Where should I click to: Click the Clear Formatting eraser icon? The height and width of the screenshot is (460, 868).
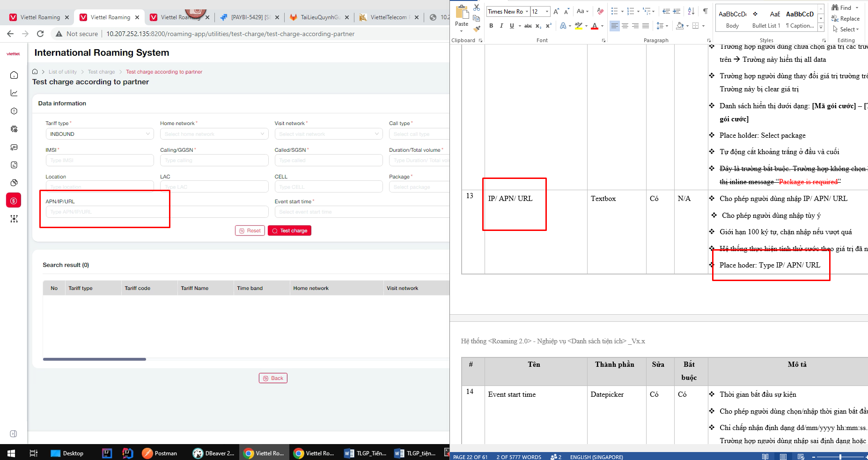coord(600,11)
